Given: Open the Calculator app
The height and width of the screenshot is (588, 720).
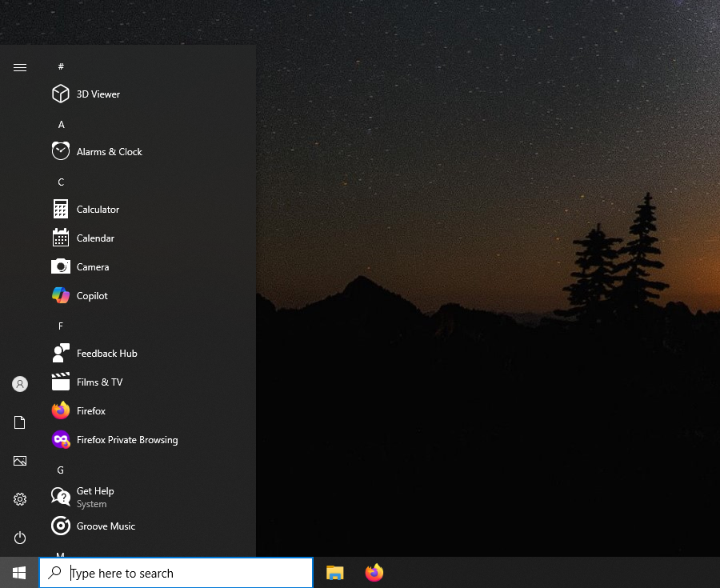Looking at the screenshot, I should click(x=97, y=209).
